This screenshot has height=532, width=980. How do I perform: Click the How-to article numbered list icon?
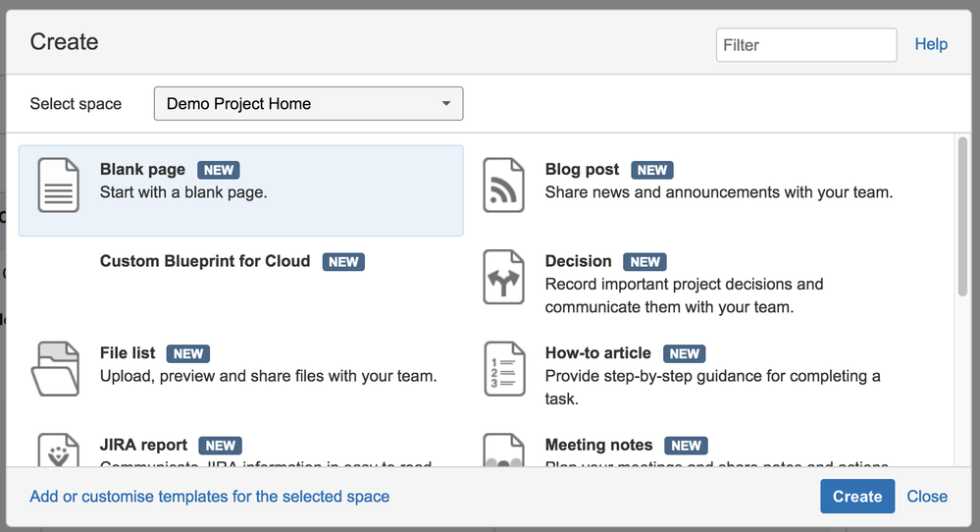click(x=503, y=369)
